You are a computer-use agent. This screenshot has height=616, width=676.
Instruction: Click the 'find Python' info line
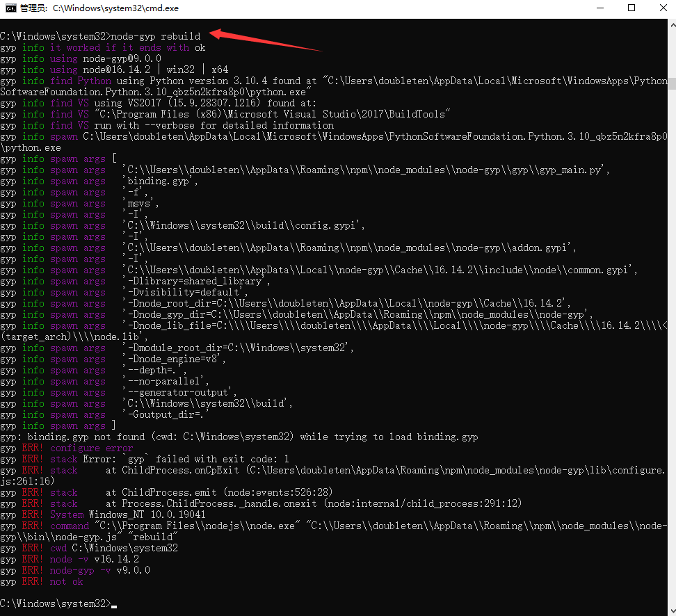(83, 81)
